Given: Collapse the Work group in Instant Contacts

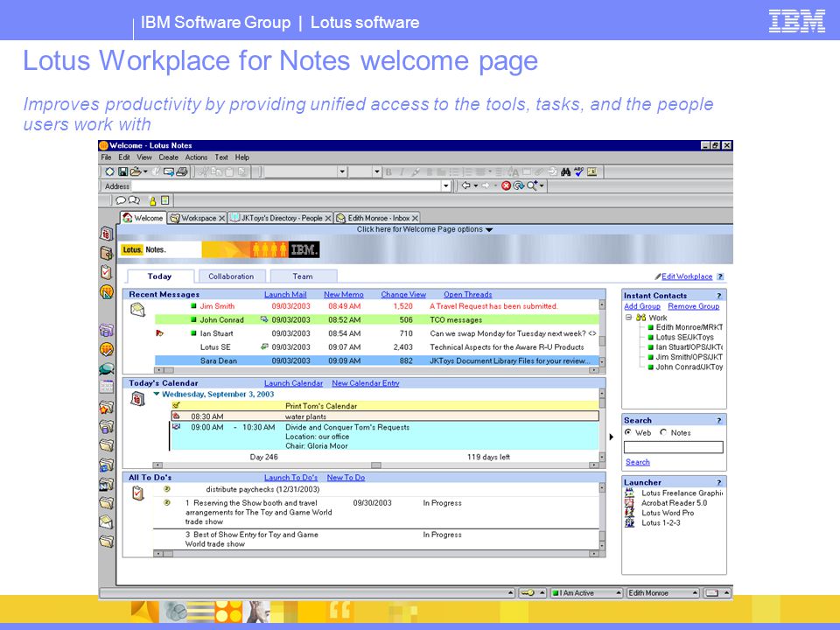Looking at the screenshot, I should click(629, 317).
